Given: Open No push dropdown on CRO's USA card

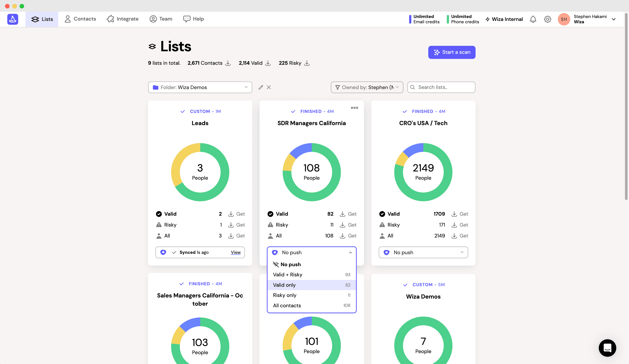Looking at the screenshot, I should pyautogui.click(x=423, y=252).
